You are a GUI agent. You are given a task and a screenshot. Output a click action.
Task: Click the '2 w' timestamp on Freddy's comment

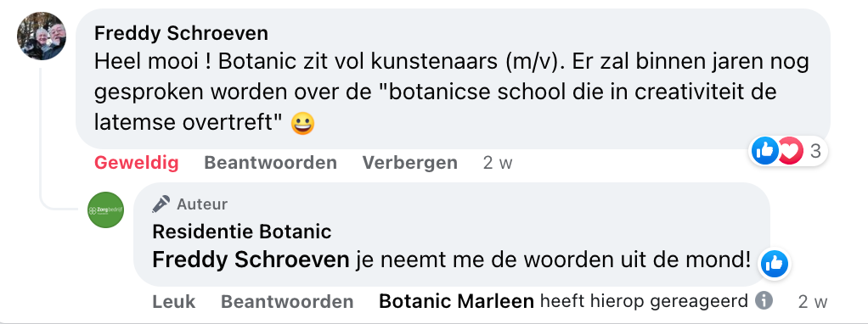pyautogui.click(x=497, y=163)
